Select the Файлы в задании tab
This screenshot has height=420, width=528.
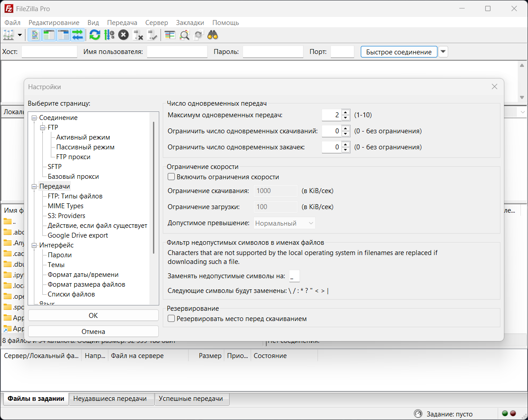pos(36,399)
